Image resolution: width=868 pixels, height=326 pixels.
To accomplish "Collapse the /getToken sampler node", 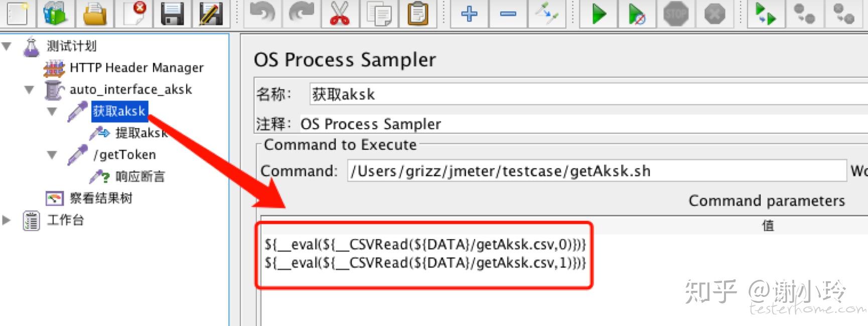I will click(x=52, y=155).
